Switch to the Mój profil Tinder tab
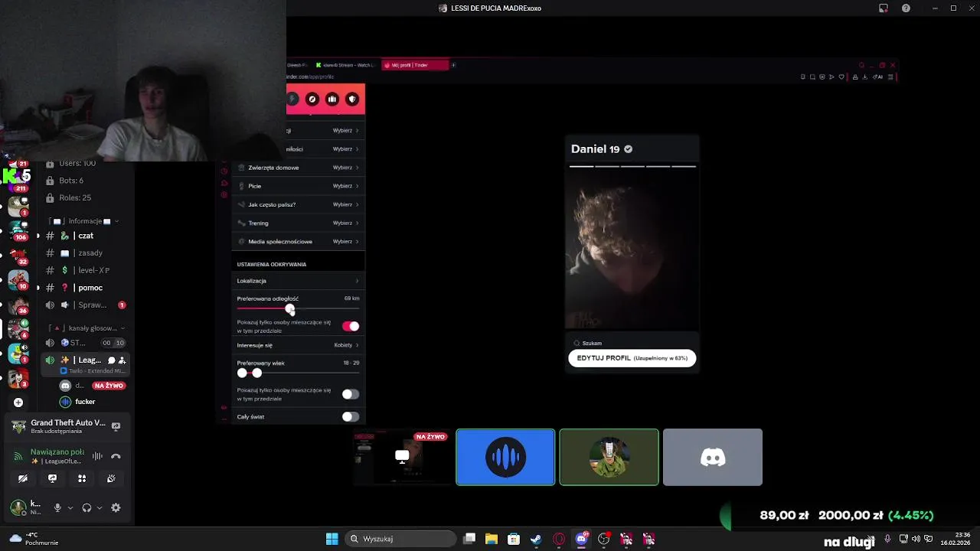The image size is (980, 551). coord(414,65)
